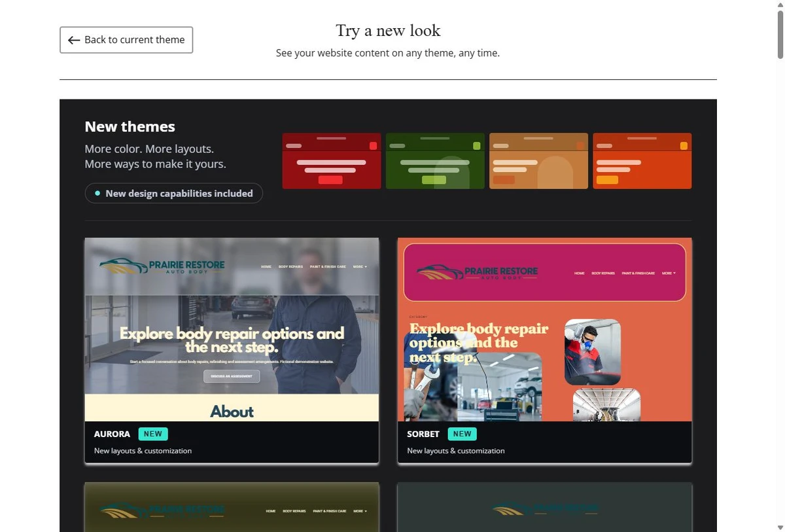Click the NEW badge beside Sorbet

(x=462, y=434)
